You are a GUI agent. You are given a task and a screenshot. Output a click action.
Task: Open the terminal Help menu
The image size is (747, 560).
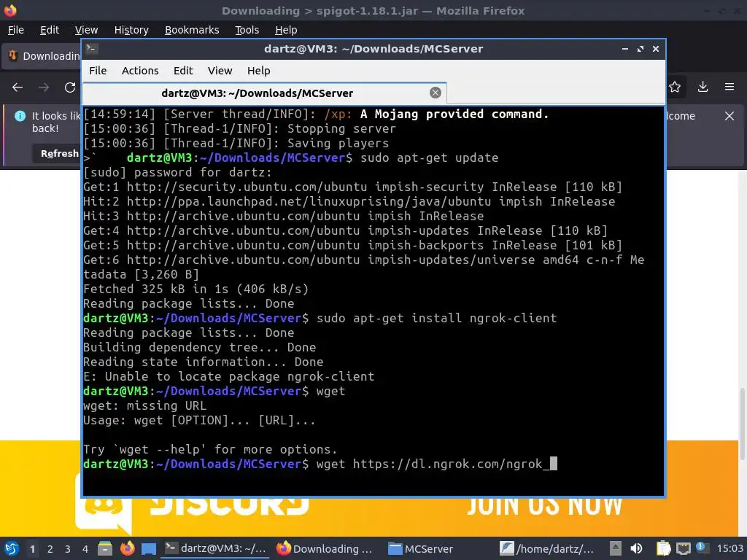(259, 71)
